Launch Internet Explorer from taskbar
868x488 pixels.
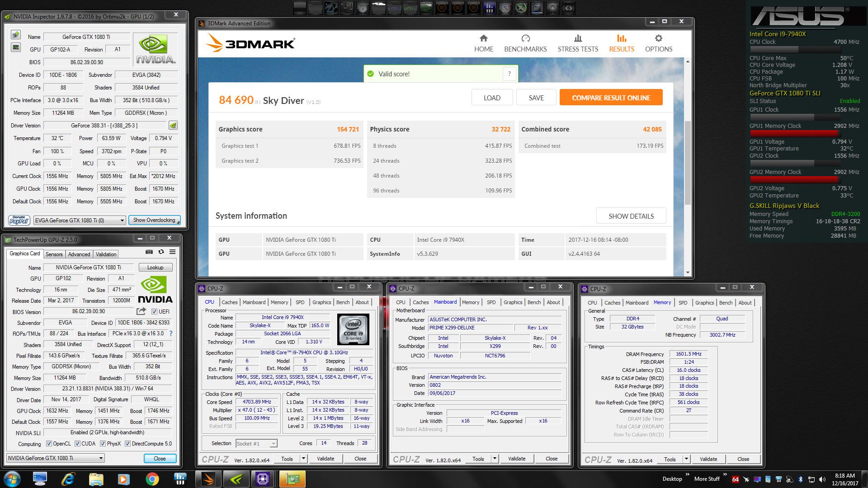pos(68,479)
